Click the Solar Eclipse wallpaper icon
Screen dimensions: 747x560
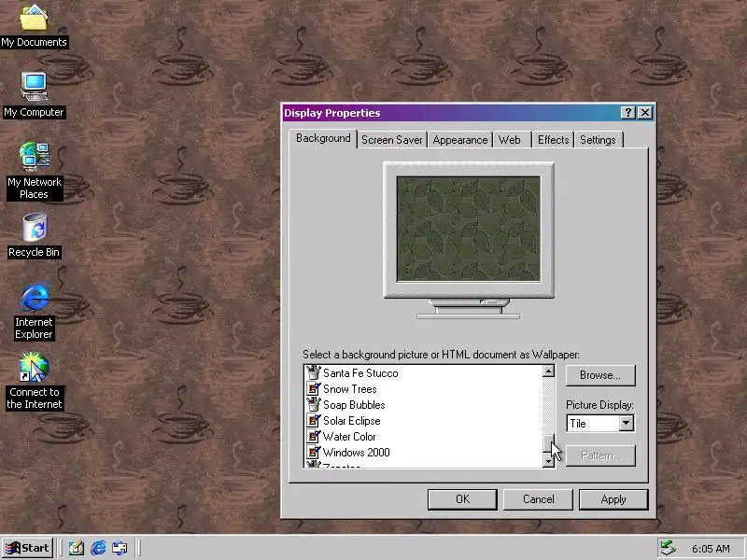[x=313, y=421]
